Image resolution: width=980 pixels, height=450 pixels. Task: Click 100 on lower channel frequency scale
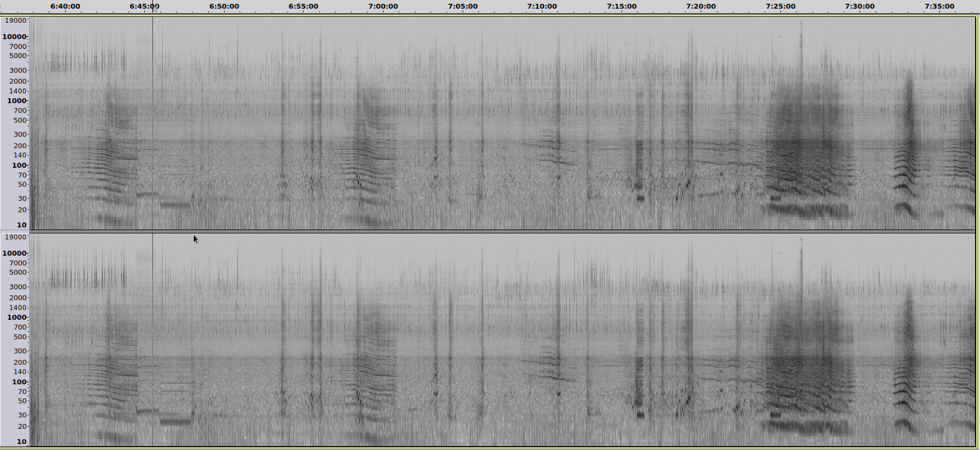tap(19, 382)
